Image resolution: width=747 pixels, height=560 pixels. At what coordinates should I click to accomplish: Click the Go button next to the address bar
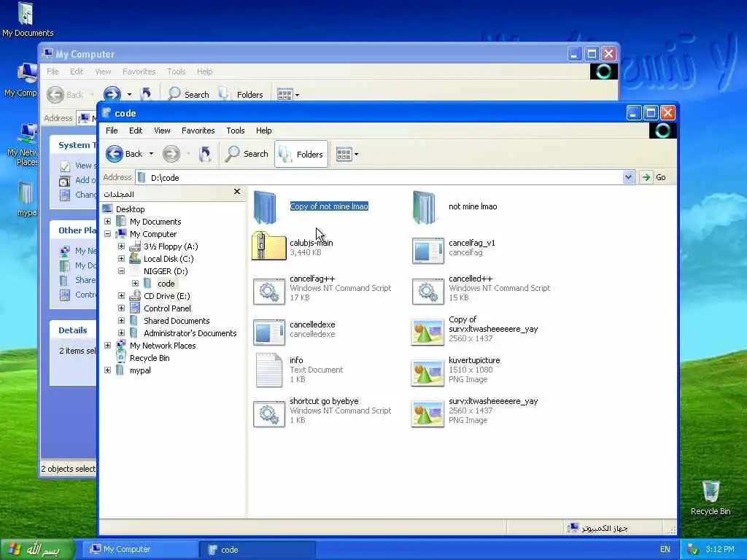[654, 177]
